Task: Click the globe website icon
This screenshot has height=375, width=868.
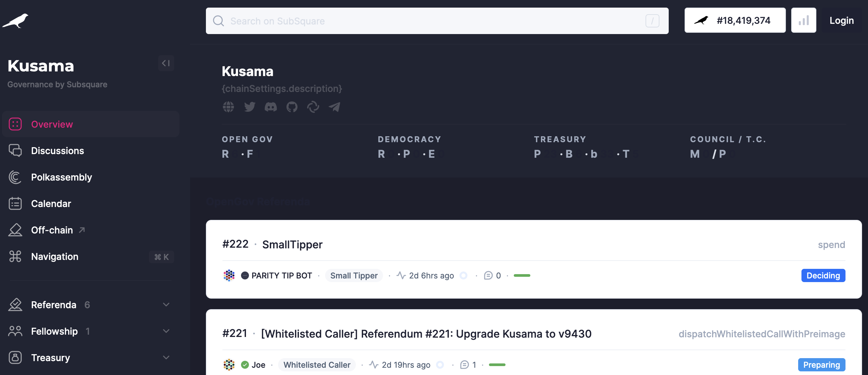Action: [228, 107]
